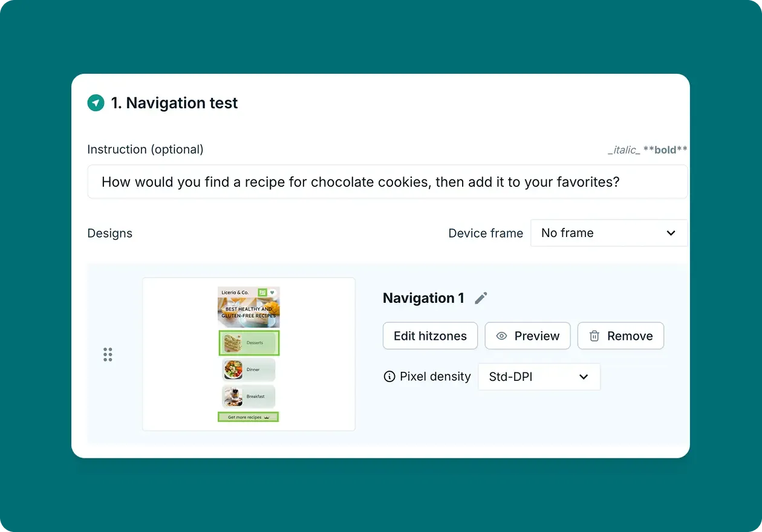The width and height of the screenshot is (762, 532).
Task: Expand the chevron on the No frame selector
Action: [x=671, y=233]
